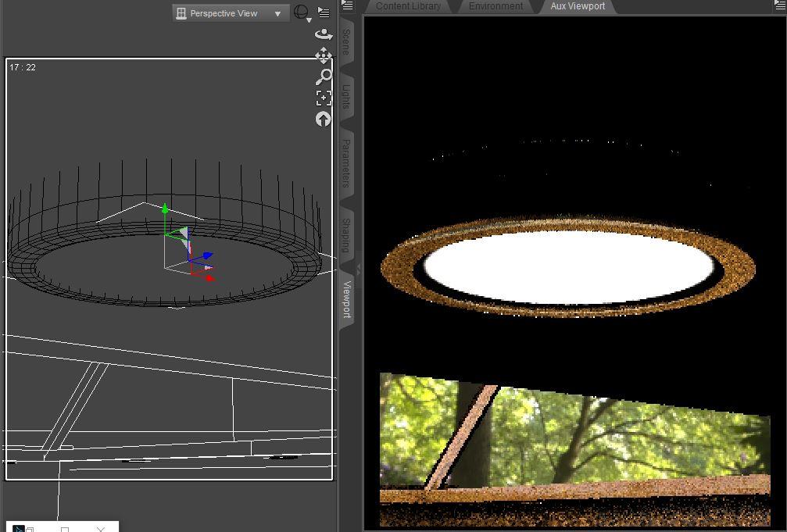
Task: Open the Parameters side tab
Action: pyautogui.click(x=346, y=163)
